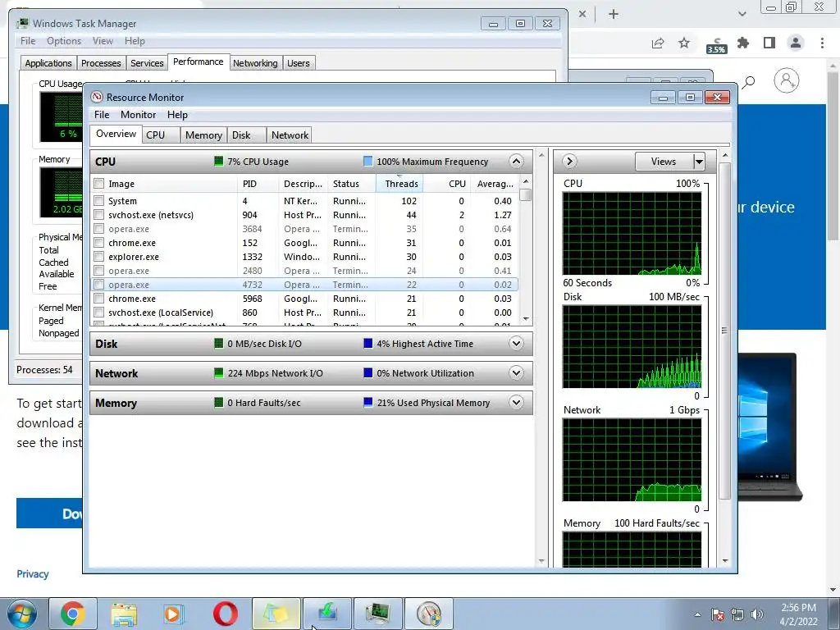Click the 7% CPU Usage green swatch

click(218, 162)
